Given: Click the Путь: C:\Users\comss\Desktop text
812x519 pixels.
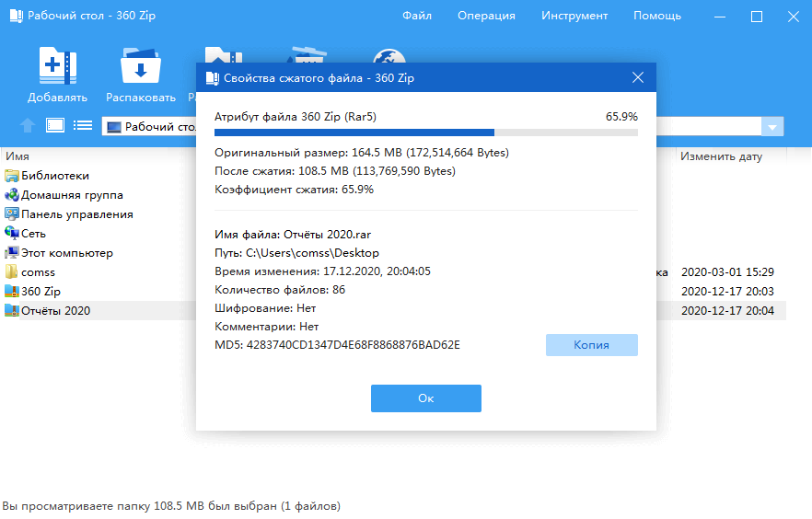Looking at the screenshot, I should point(296,253).
